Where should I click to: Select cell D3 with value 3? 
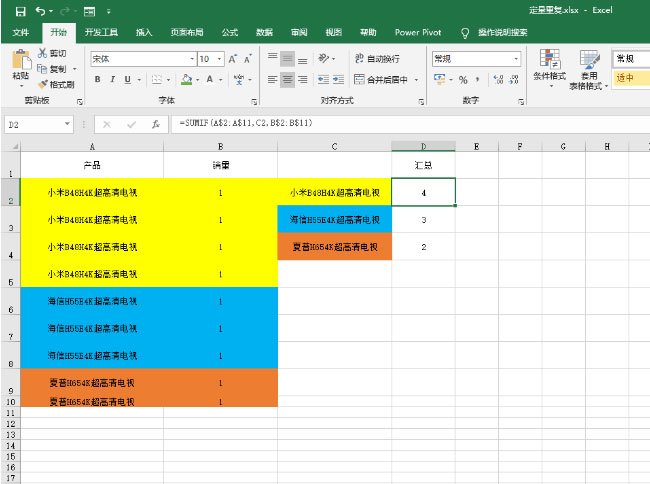point(423,220)
